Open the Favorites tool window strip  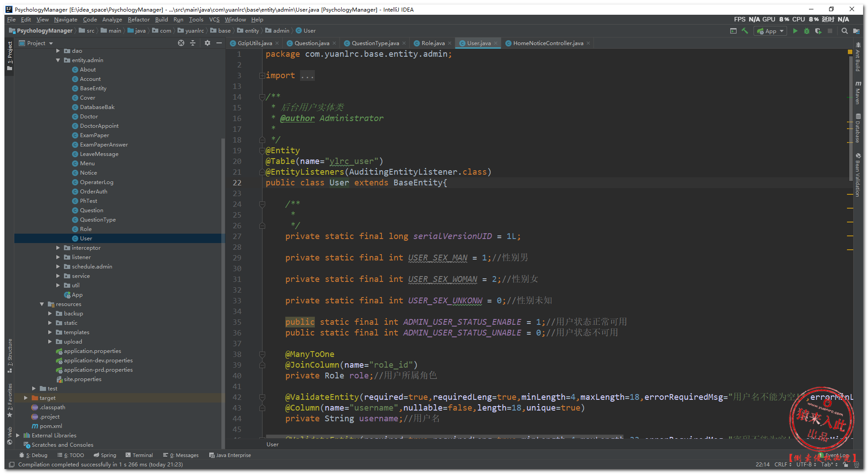[10, 401]
